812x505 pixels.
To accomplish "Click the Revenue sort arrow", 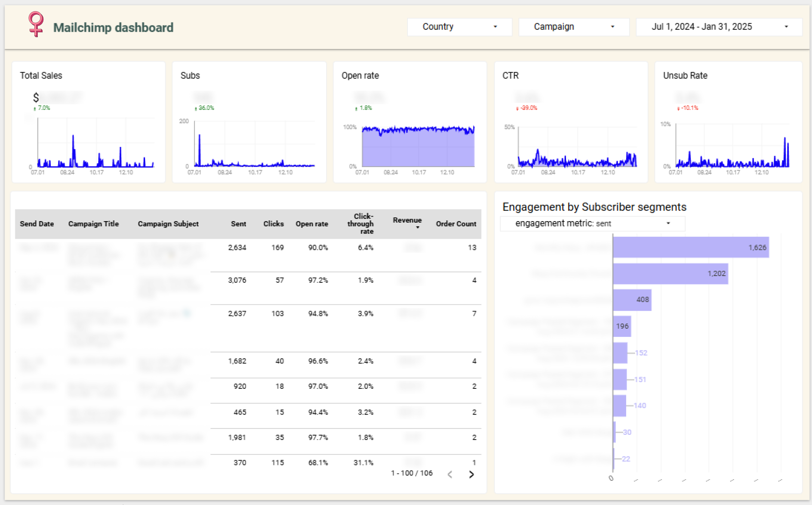I will (418, 227).
